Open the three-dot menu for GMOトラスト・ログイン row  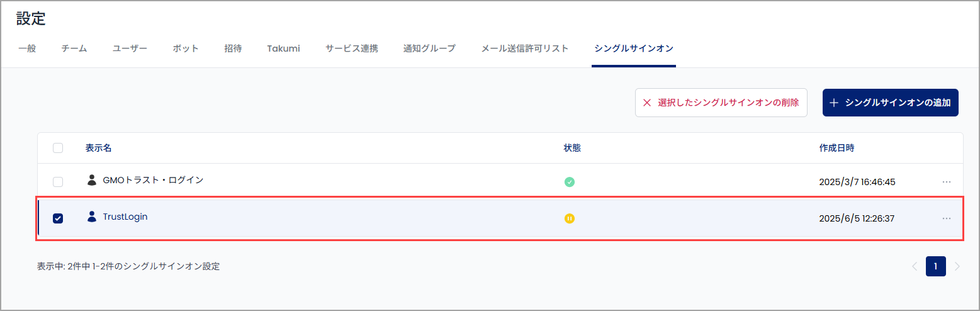point(947,182)
